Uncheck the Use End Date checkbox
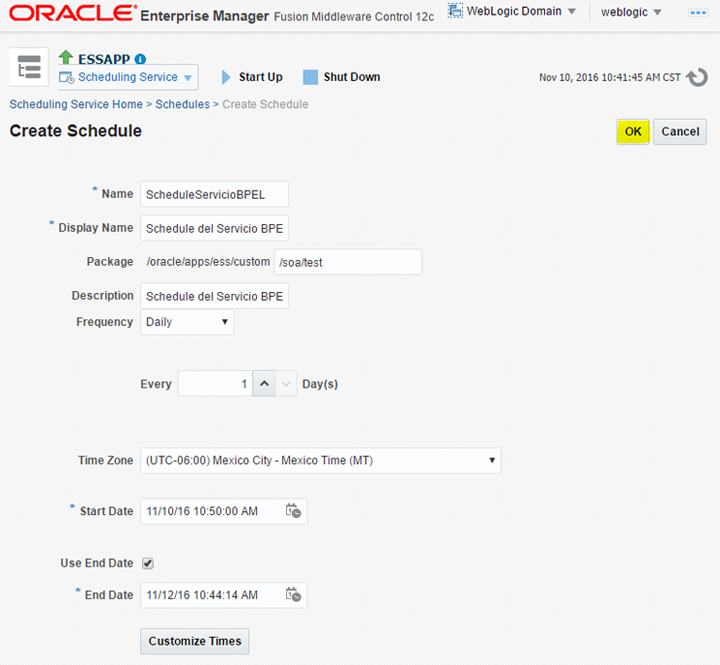 click(x=147, y=564)
